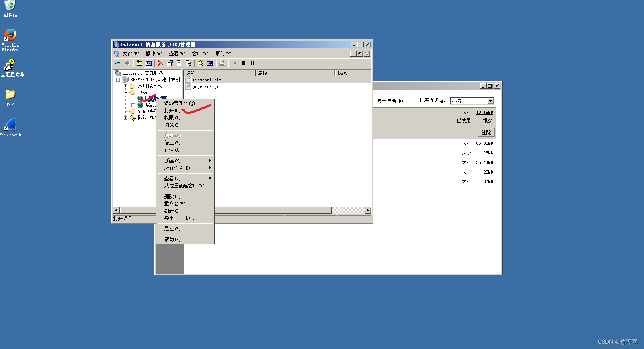Viewport: 644px width, 349px height.
Task: Click the Up one level toolbar icon
Action: (139, 63)
